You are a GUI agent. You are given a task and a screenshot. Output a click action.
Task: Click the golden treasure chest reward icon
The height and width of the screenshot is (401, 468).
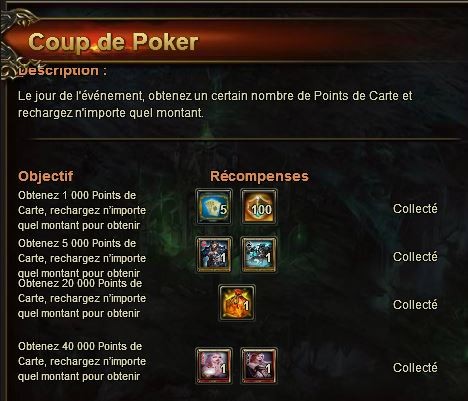[x=236, y=303]
